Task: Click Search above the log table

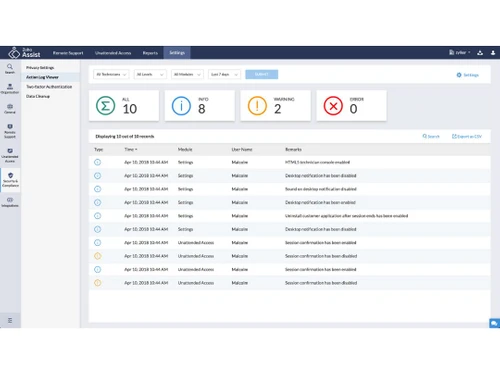Action: pyautogui.click(x=431, y=136)
